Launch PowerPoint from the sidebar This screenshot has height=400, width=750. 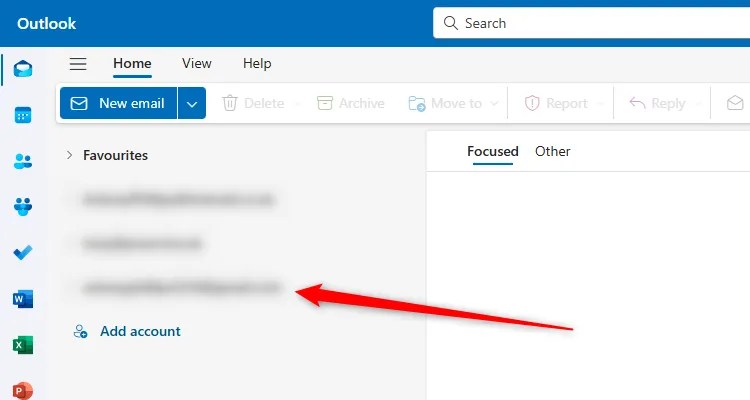click(23, 390)
